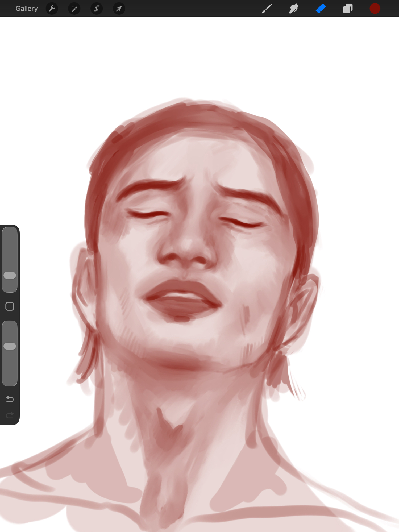The height and width of the screenshot is (532, 399).
Task: Tap the lips on the portrait
Action: [182, 298]
